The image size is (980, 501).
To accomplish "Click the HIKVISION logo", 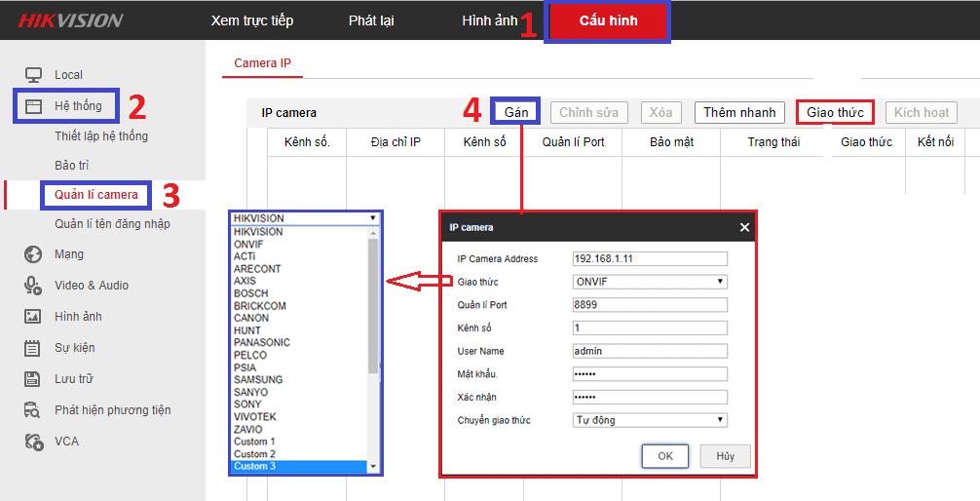I will pos(70,20).
